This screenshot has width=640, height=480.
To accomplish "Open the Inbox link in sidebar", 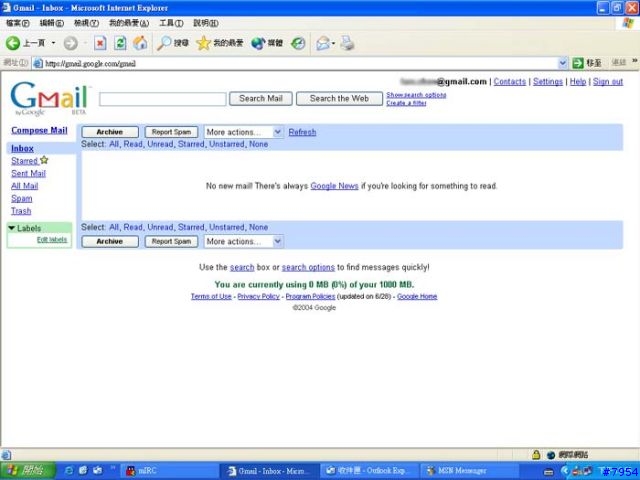I will tap(22, 149).
